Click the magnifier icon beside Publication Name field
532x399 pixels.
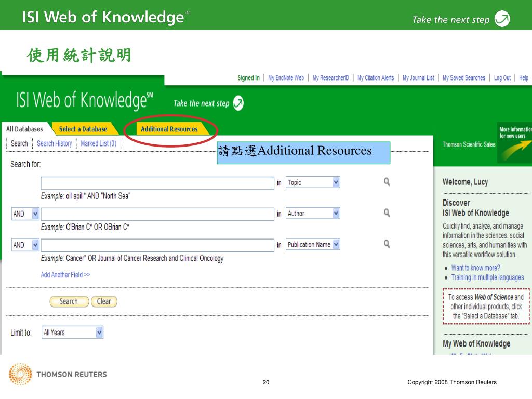pyautogui.click(x=387, y=244)
